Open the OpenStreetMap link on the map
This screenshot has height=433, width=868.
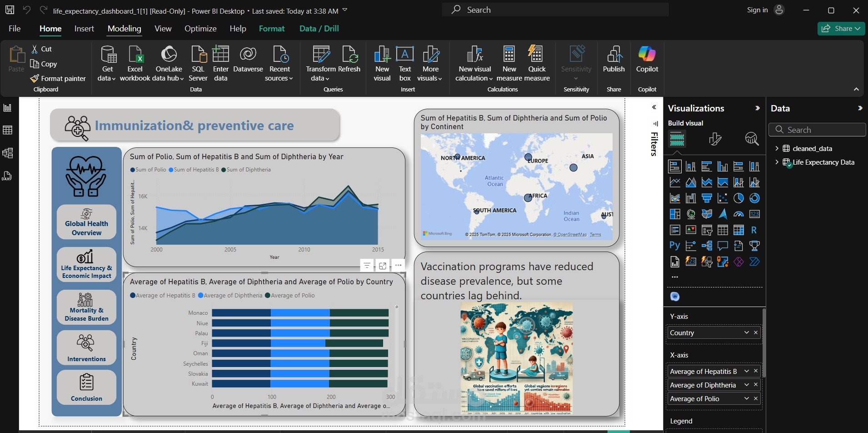click(x=570, y=235)
